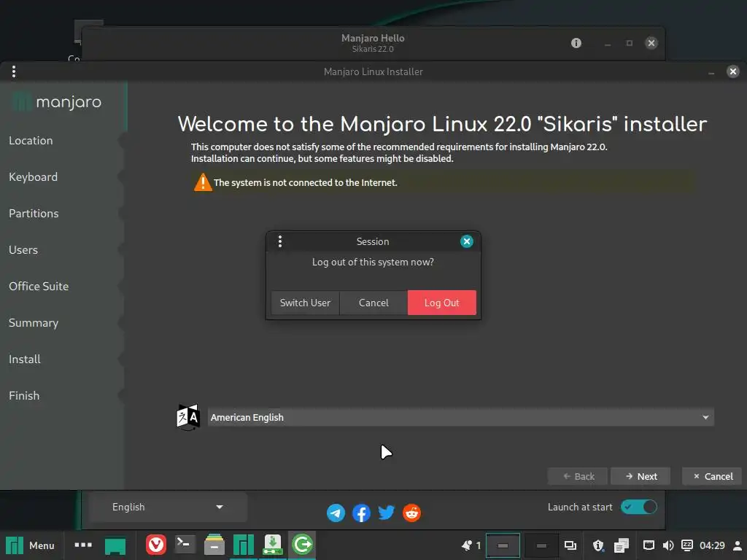Open Twitter link in Manjaro Hello
Viewport: 747px width, 560px height.
tap(387, 513)
